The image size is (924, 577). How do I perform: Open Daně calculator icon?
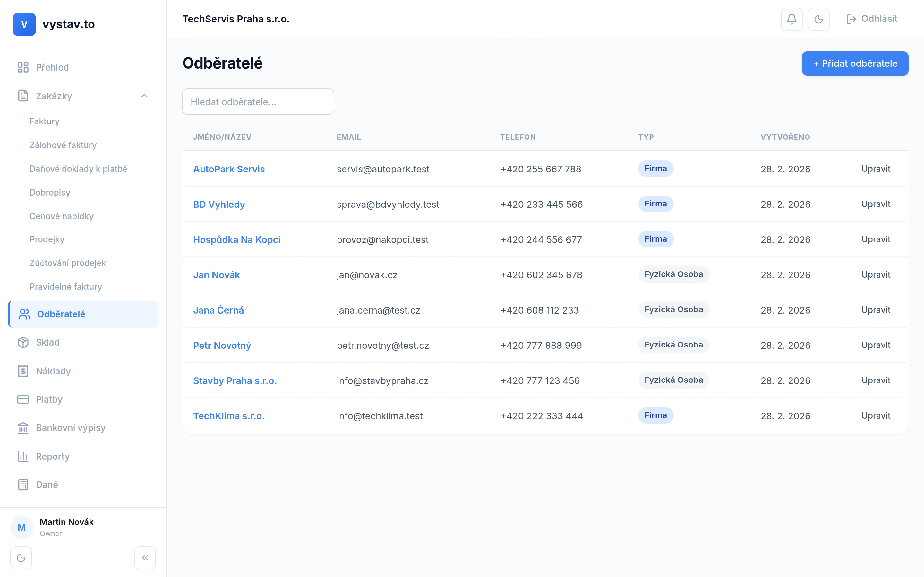(x=23, y=485)
